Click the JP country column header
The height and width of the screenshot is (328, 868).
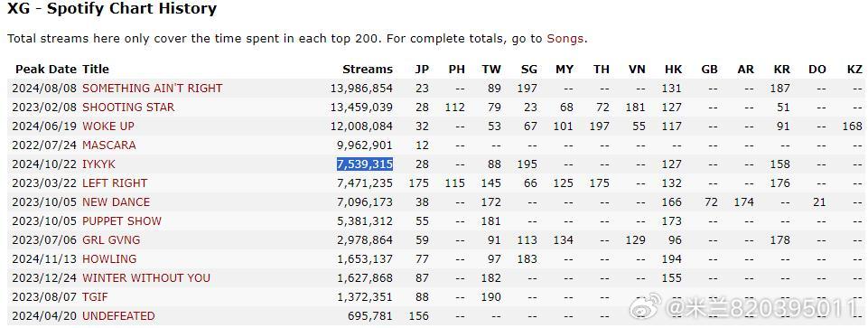422,70
